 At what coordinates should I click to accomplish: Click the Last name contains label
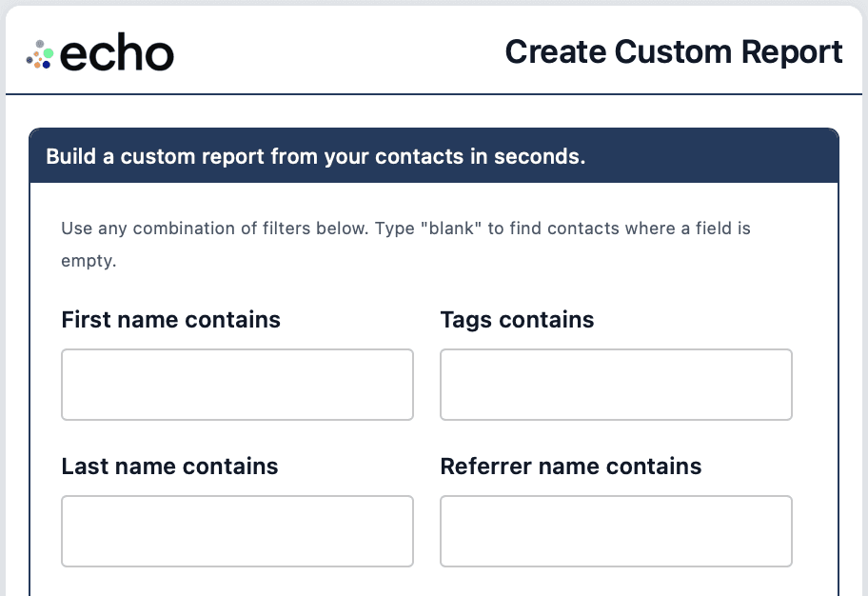pyautogui.click(x=169, y=467)
